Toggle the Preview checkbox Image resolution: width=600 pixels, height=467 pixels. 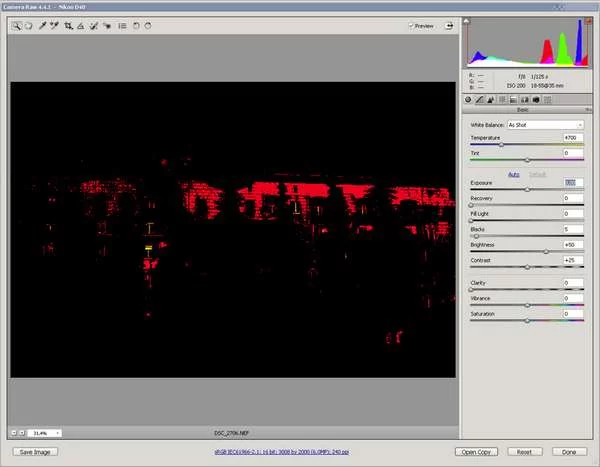tap(411, 26)
